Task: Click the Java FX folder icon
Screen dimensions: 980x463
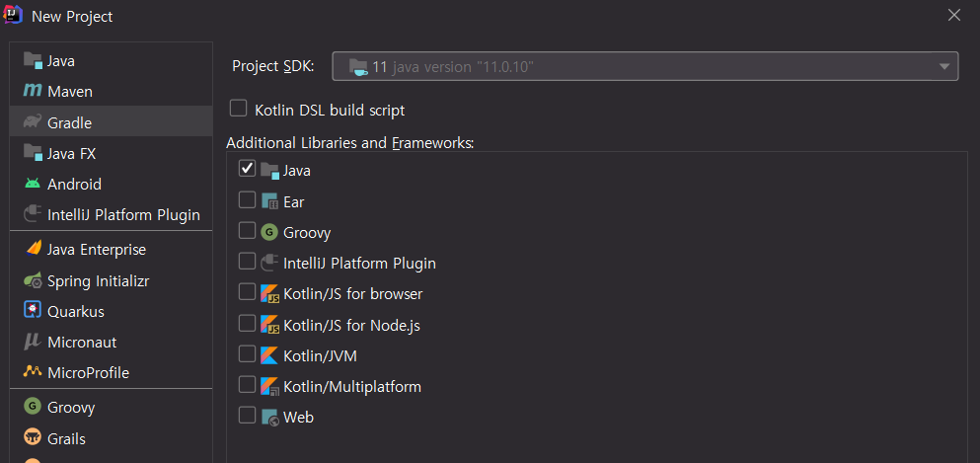Action: [33, 153]
